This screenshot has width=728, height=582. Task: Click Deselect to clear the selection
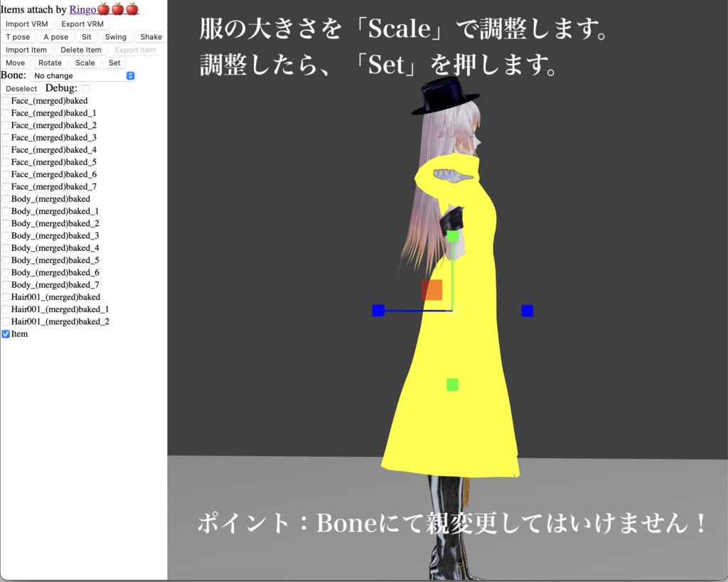click(21, 88)
